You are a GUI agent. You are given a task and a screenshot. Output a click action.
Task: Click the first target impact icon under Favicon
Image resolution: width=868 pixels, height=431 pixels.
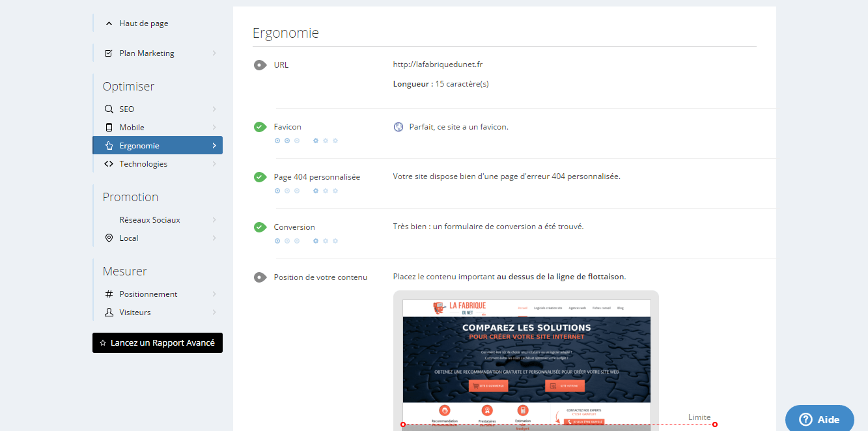(277, 141)
